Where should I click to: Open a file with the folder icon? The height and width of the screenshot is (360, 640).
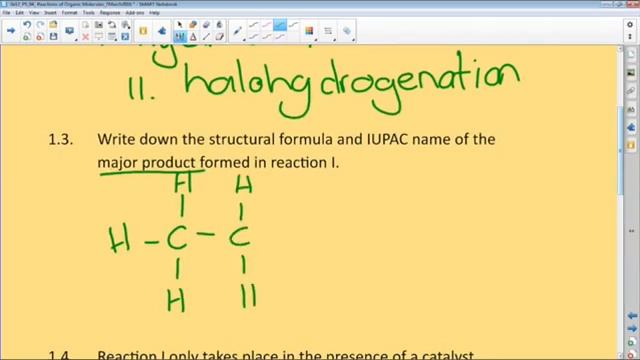[53, 24]
